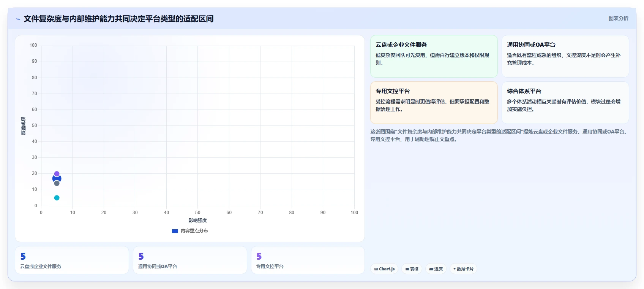
Task: Click the purple data point in the scatter chart
Action: [x=57, y=174]
